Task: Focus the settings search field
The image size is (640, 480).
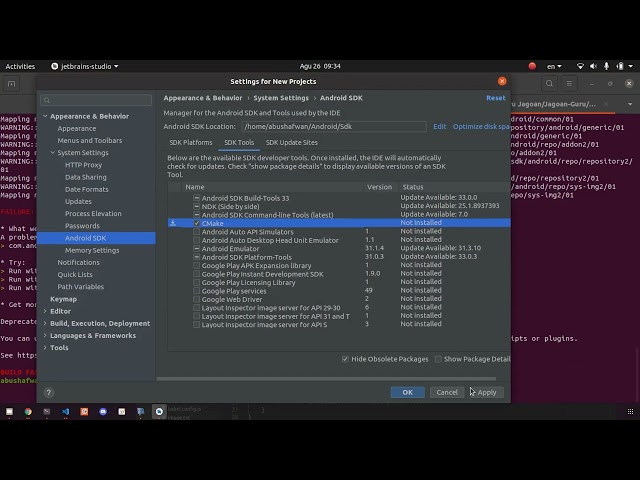Action: (x=96, y=100)
